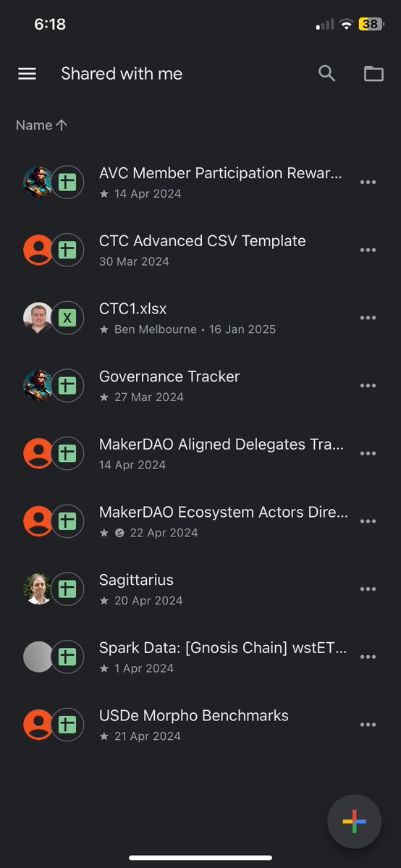This screenshot has height=868, width=401.
Task: Open more options for CTC Advanced CSV Template
Action: click(368, 250)
